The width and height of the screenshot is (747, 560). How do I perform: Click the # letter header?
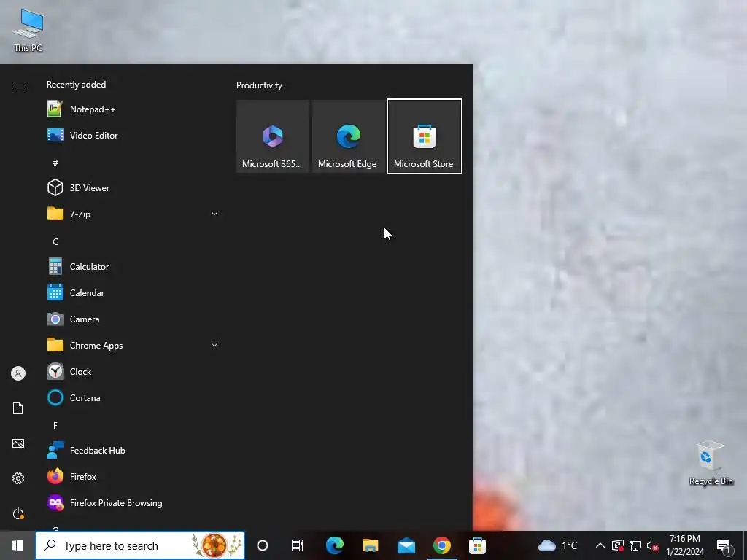[55, 163]
